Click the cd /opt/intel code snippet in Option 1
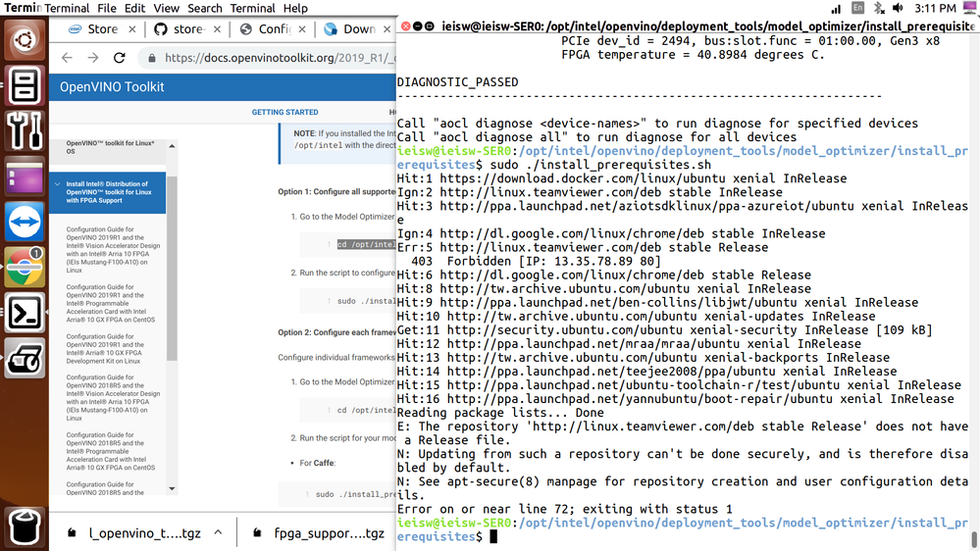This screenshot has width=980, height=551. (366, 244)
